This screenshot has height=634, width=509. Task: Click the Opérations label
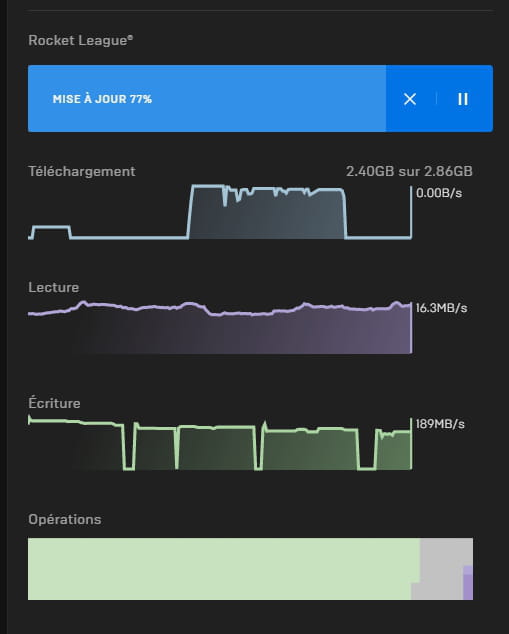pos(65,519)
